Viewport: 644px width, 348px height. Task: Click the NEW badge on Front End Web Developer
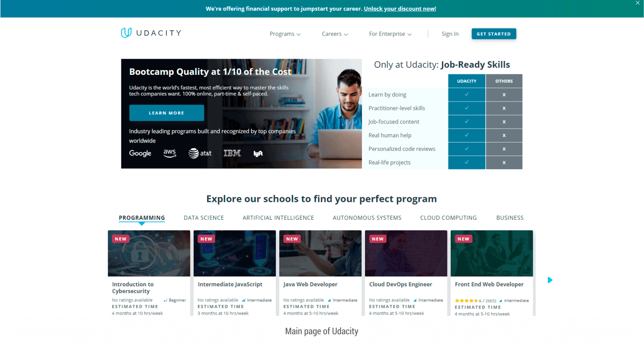click(x=463, y=239)
